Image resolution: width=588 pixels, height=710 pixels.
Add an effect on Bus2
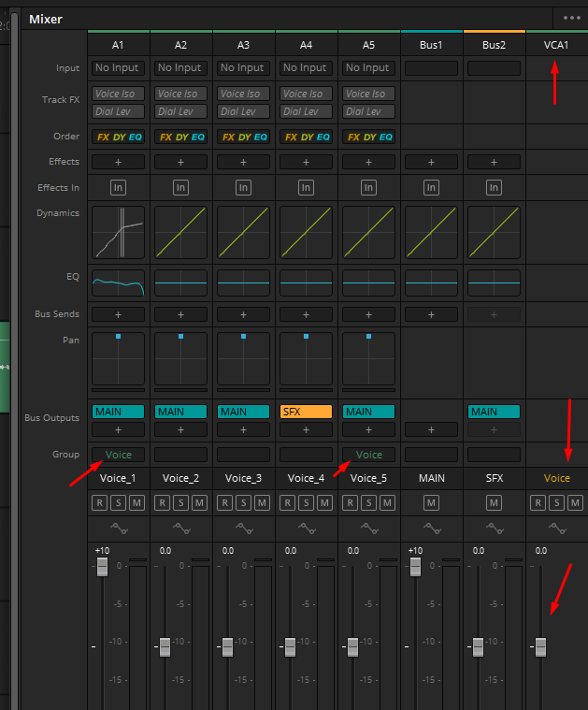(494, 162)
